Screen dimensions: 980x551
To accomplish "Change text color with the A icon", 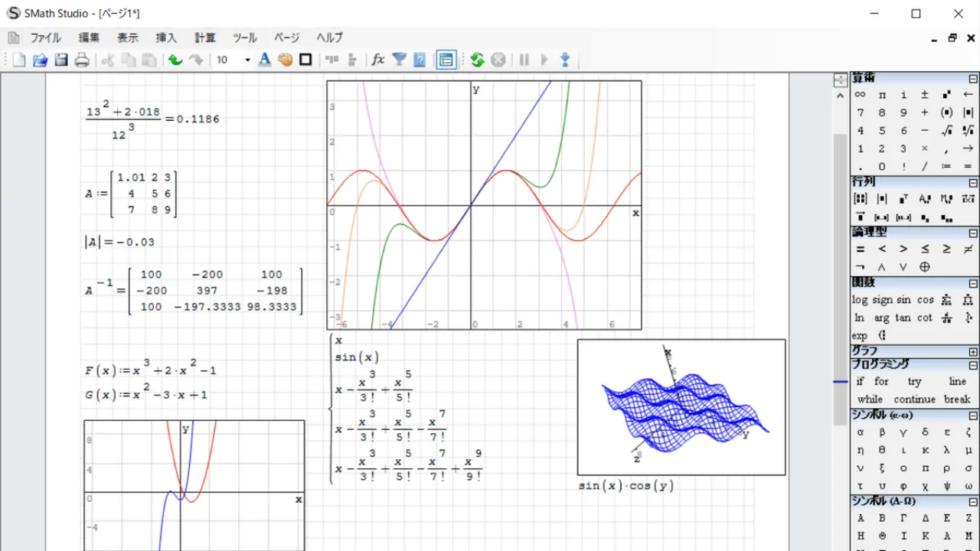I will point(265,60).
